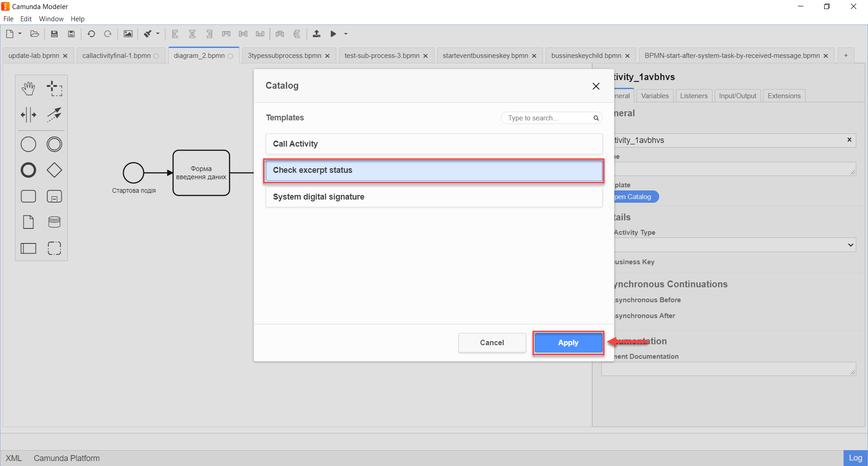Switch to the 3typessubprocess.bpmn tab

pos(284,56)
